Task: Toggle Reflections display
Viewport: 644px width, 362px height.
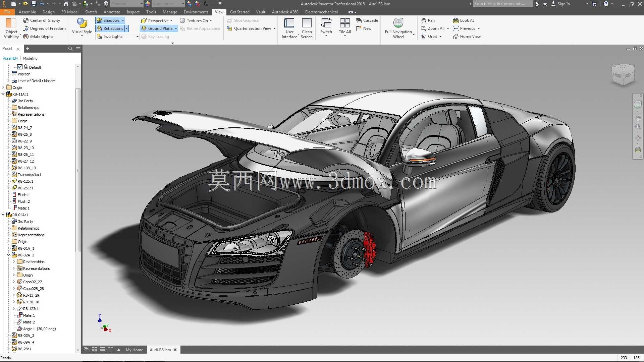Action: (110, 28)
